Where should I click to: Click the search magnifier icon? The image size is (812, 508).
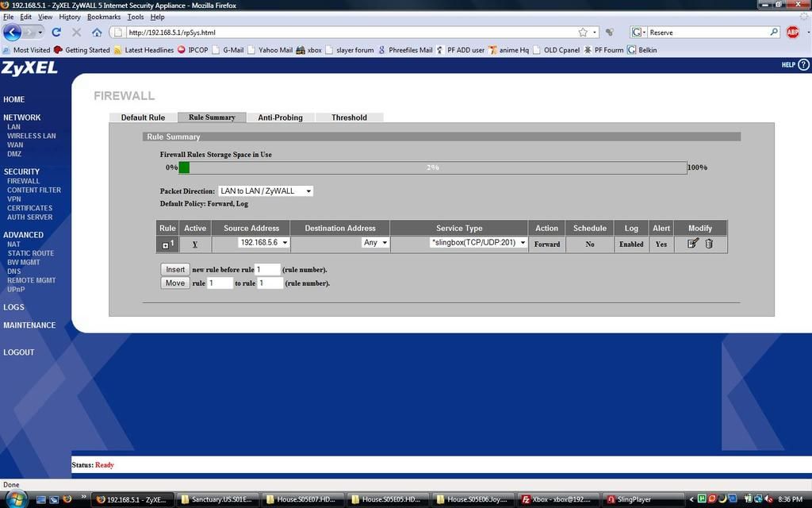(x=774, y=32)
